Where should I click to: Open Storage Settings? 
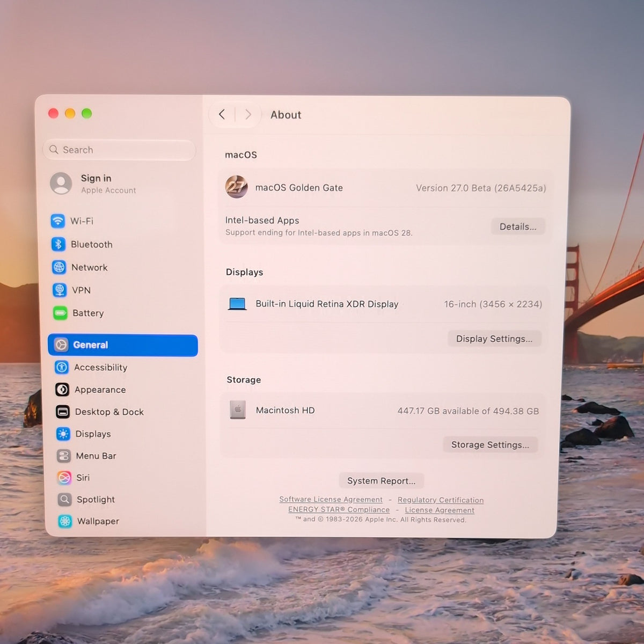490,444
